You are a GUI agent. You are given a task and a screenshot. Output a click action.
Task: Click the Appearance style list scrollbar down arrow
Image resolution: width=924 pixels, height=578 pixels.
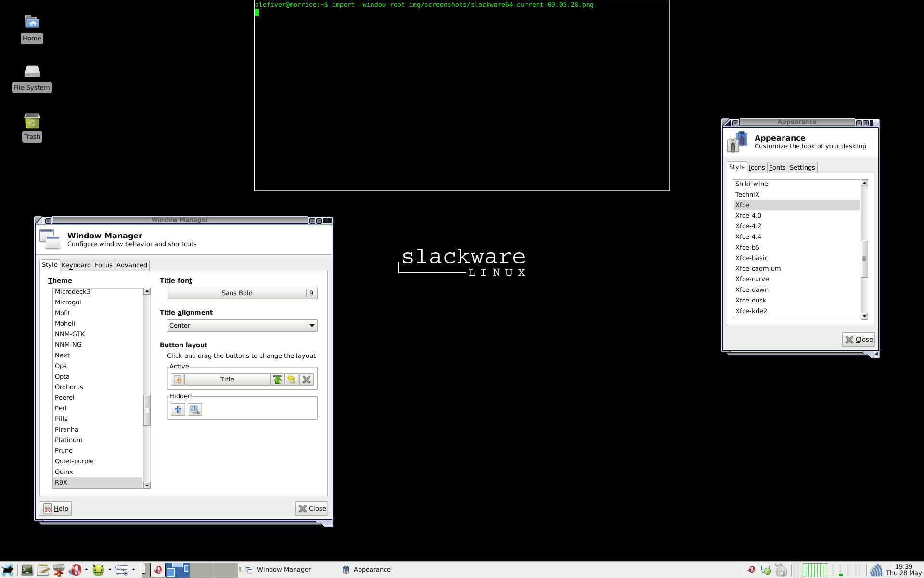(x=864, y=316)
